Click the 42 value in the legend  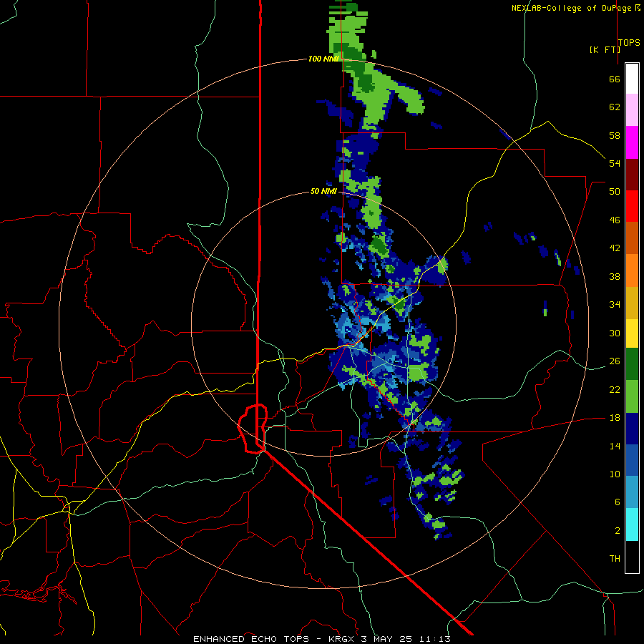(x=615, y=248)
